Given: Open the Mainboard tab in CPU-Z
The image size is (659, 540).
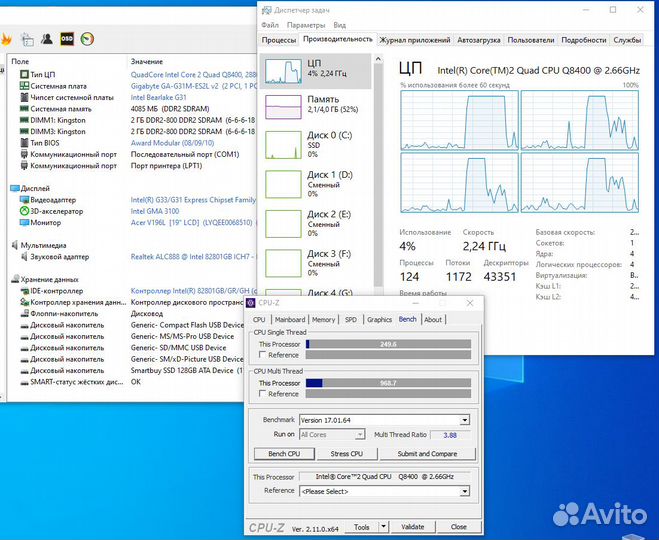Looking at the screenshot, I should (x=290, y=320).
